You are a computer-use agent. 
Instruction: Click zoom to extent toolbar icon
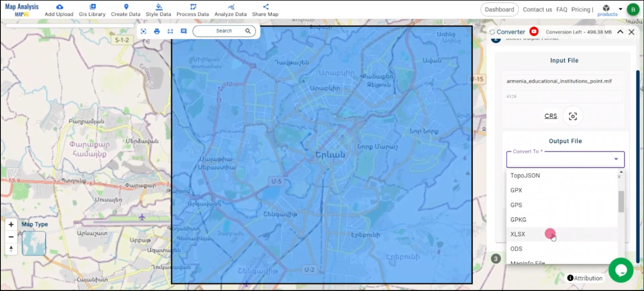coord(144,31)
